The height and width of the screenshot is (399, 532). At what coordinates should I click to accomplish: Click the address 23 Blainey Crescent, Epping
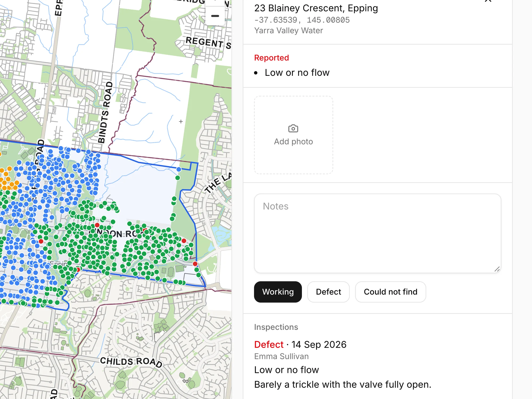coord(316,8)
